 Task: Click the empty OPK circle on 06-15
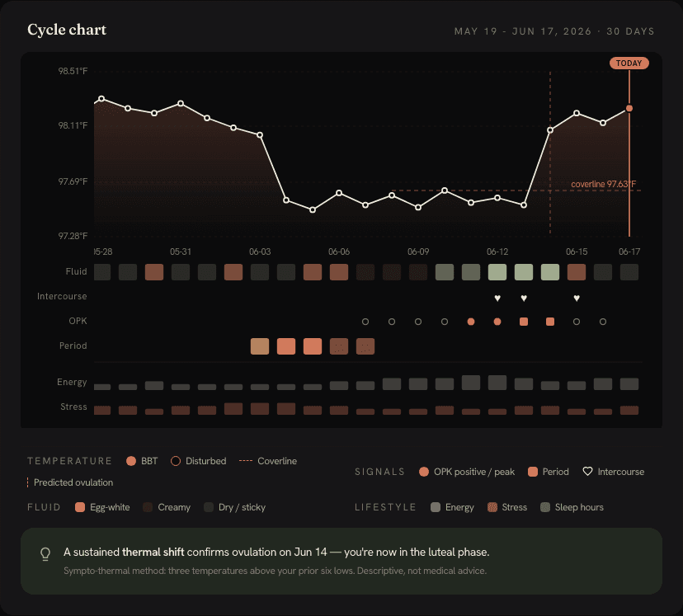577,322
